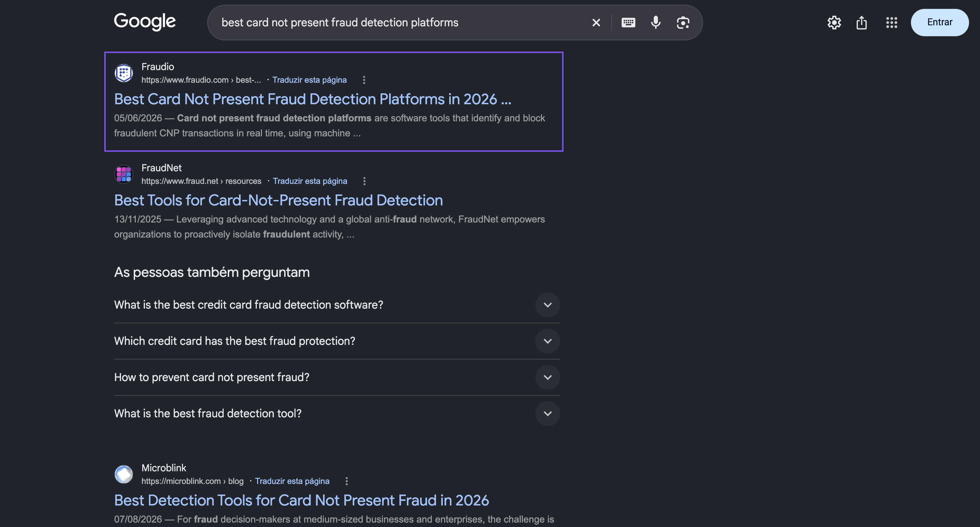The height and width of the screenshot is (527, 980).
Task: Open the virtual keyboard input tool
Action: coord(628,23)
